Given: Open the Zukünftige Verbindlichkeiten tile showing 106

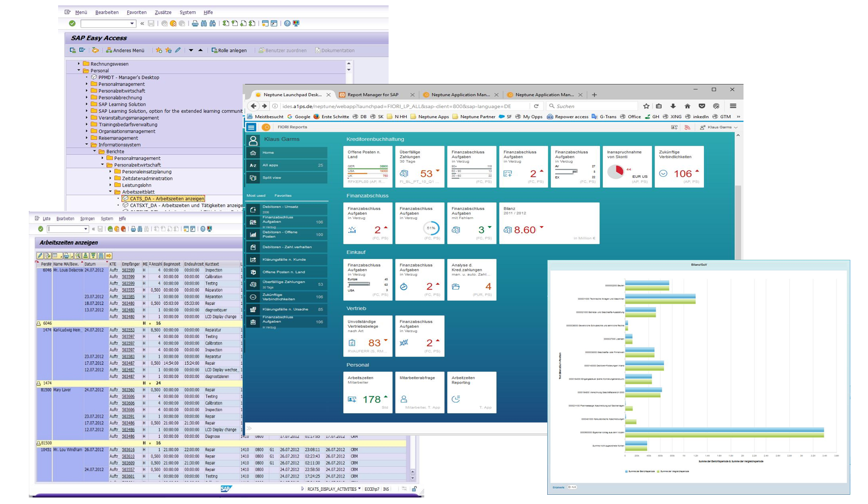Looking at the screenshot, I should pyautogui.click(x=679, y=167).
